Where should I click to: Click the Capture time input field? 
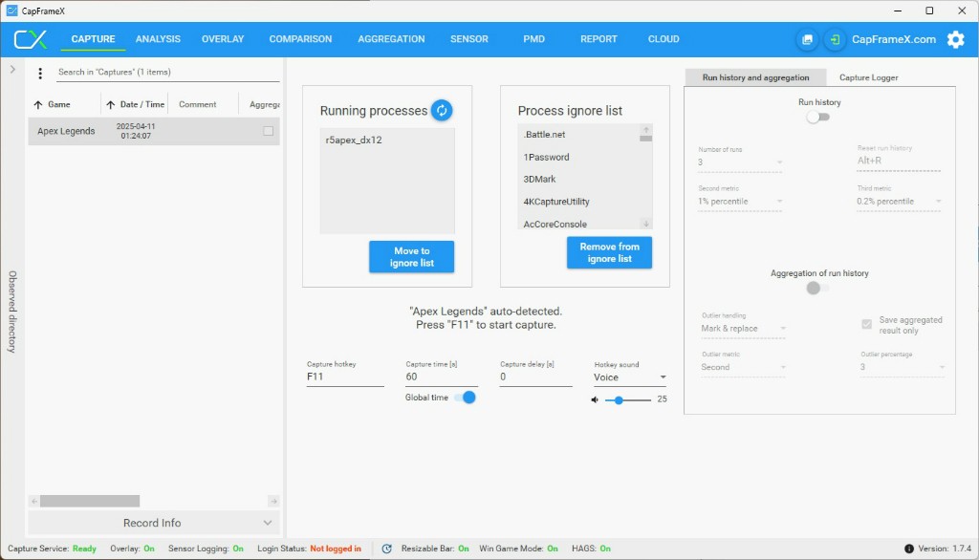441,377
